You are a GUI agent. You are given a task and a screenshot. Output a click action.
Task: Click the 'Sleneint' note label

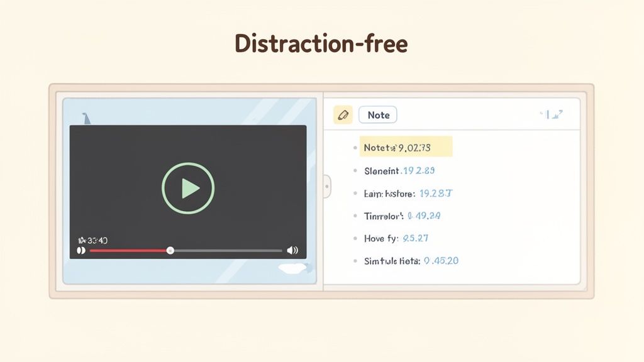(x=382, y=171)
